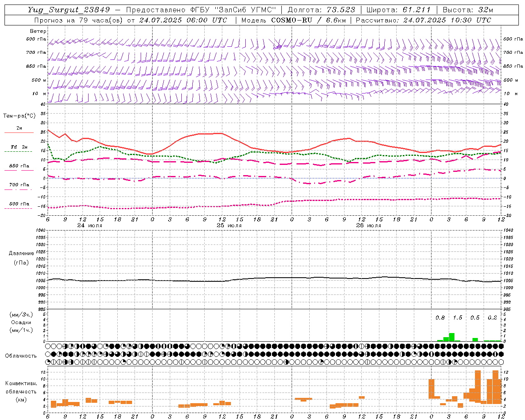The width and height of the screenshot is (525, 420).
Task: Click the 26 июля date label
Action: [368, 226]
